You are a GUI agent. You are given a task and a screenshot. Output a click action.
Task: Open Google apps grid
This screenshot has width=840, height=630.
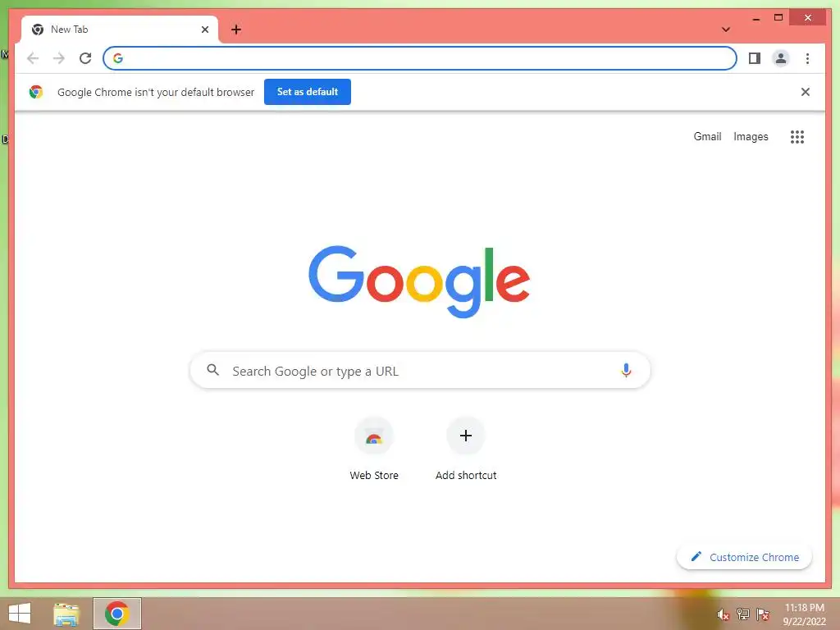tap(797, 137)
